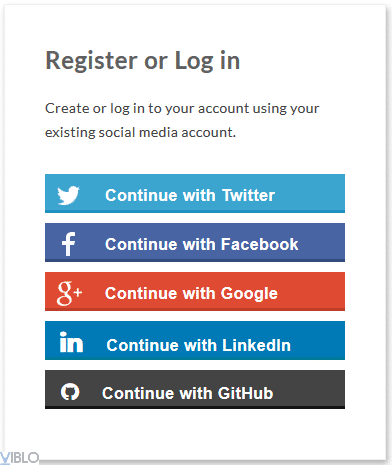Image resolution: width=392 pixels, height=465 pixels.
Task: Click the Google Plus g+ icon
Action: 69,293
